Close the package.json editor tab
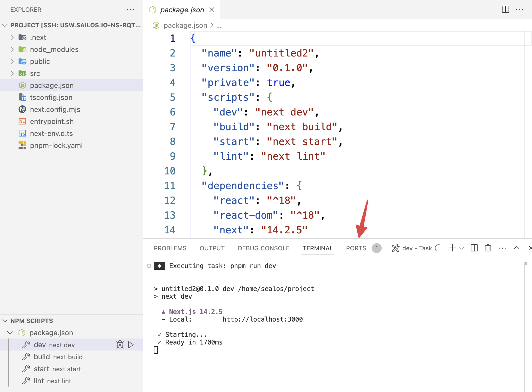 click(x=212, y=10)
